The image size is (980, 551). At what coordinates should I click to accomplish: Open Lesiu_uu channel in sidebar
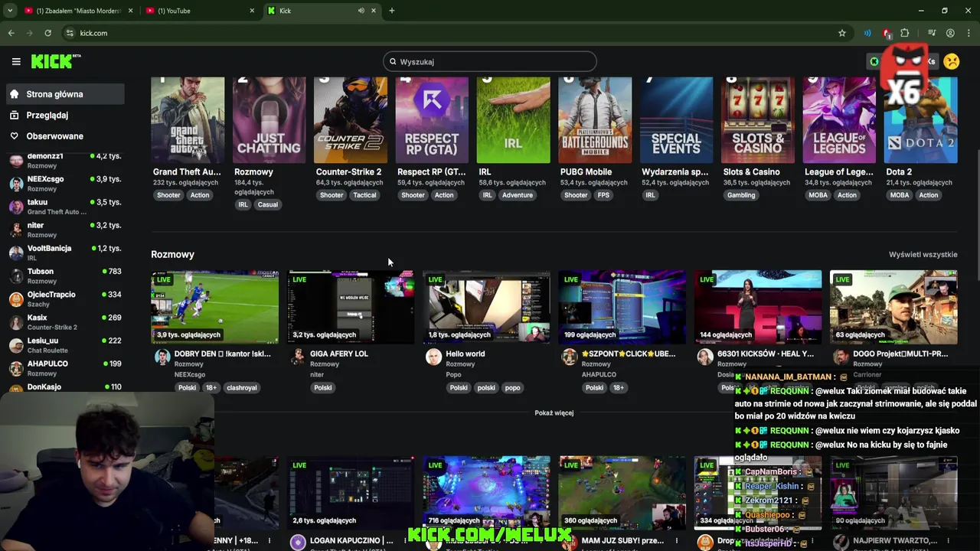pos(65,345)
